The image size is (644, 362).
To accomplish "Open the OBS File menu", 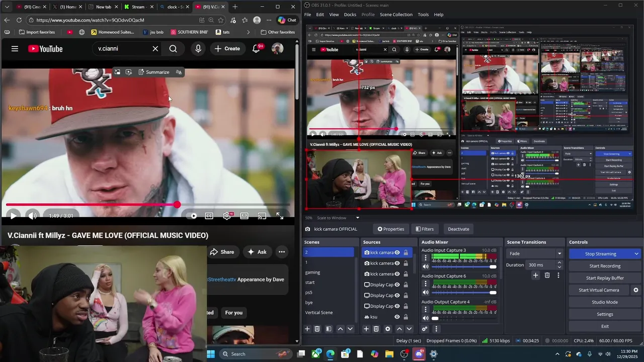I will (307, 15).
